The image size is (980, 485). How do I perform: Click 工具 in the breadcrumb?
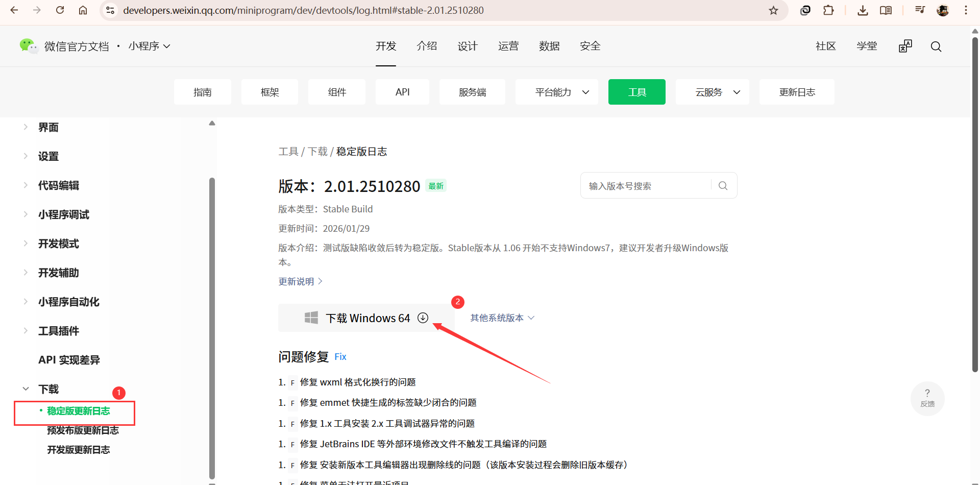click(288, 152)
